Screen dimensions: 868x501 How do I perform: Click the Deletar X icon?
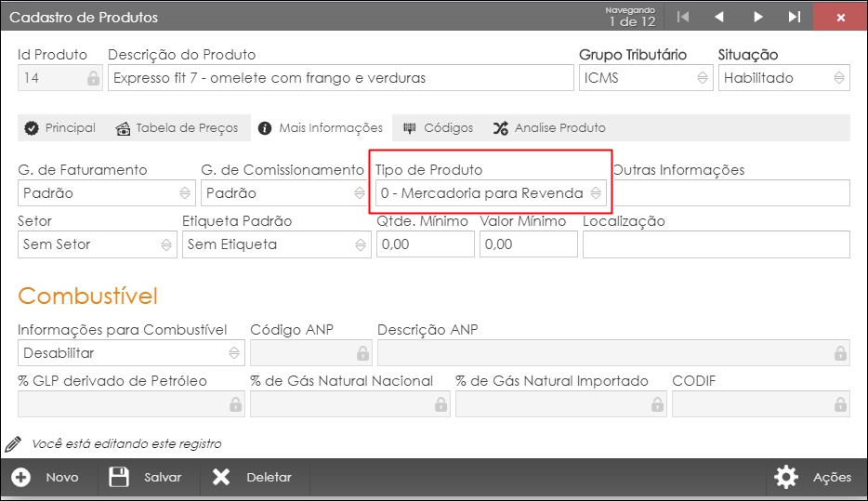[221, 477]
